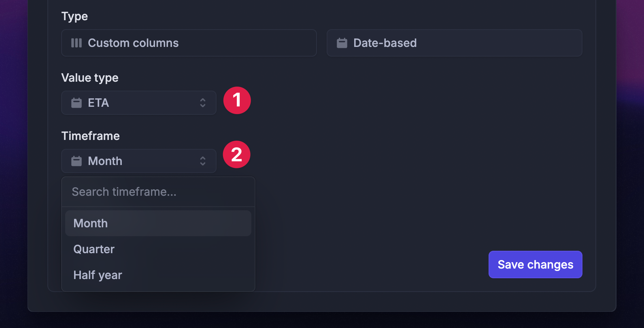Click the Type section label

coord(74,16)
